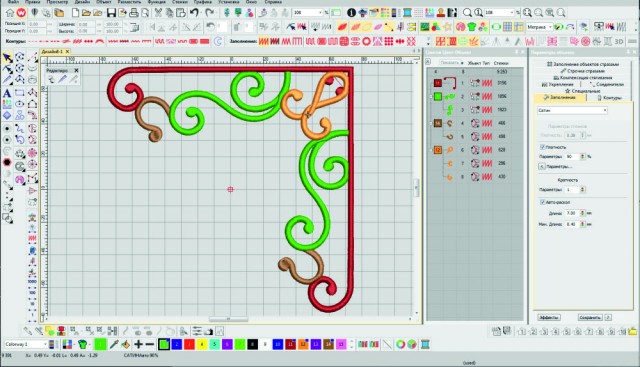The height and width of the screenshot is (367, 640).
Task: Toggle the Плотность checkbox
Action: tap(542, 147)
